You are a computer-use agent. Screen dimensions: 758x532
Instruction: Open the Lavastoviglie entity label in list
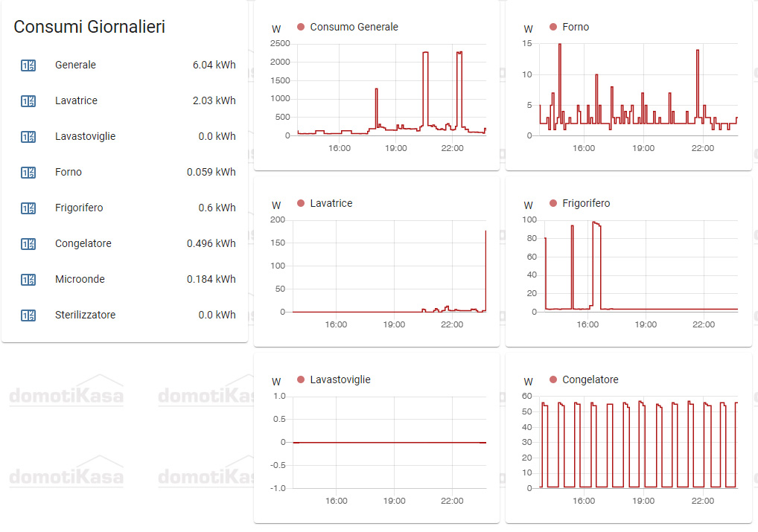pos(85,136)
